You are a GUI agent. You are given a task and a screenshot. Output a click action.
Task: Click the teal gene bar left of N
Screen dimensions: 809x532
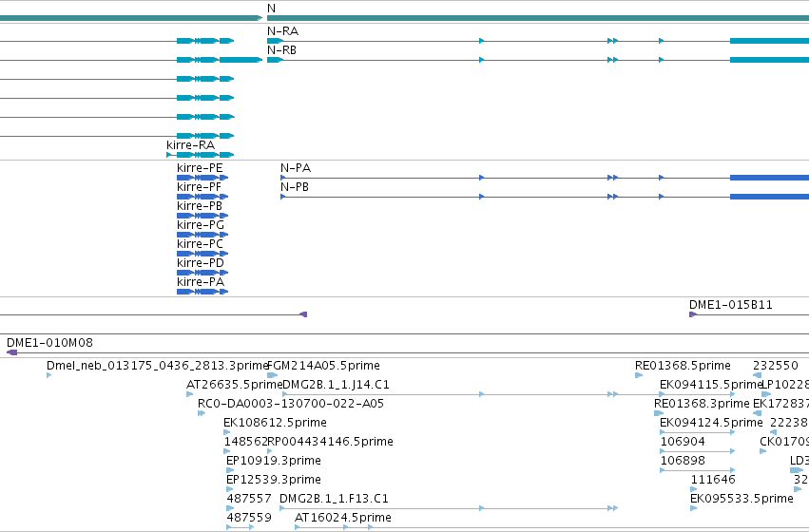131,18
